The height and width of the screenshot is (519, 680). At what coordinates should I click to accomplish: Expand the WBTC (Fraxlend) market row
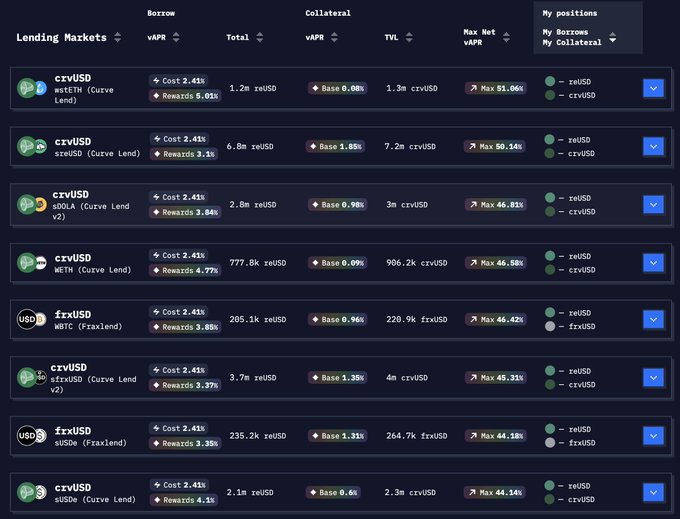point(654,320)
